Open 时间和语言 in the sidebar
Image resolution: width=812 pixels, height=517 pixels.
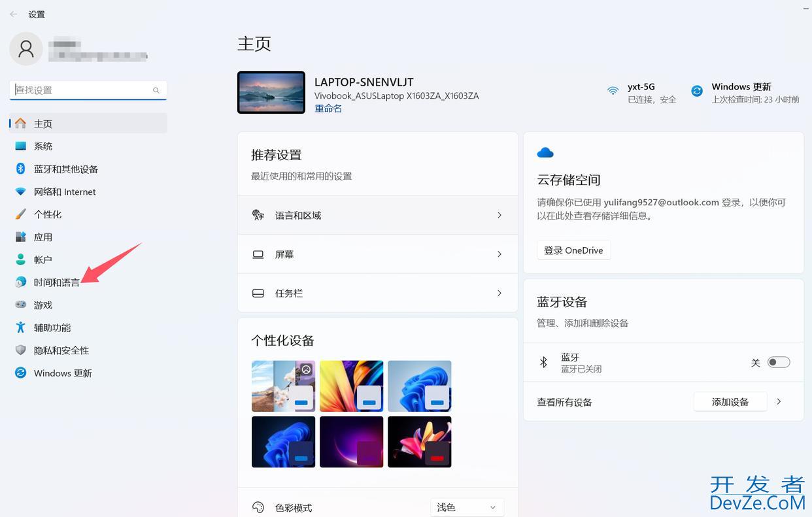(56, 282)
